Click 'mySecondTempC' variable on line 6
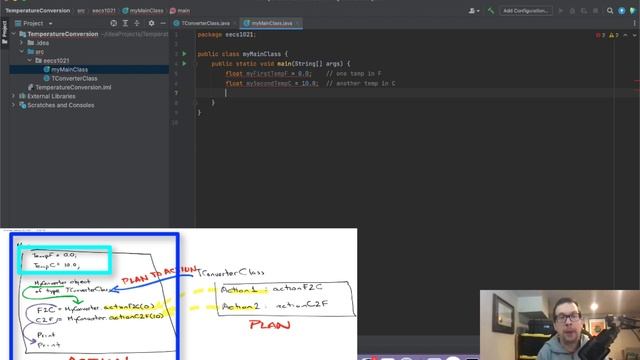The width and height of the screenshot is (640, 360). 269,83
